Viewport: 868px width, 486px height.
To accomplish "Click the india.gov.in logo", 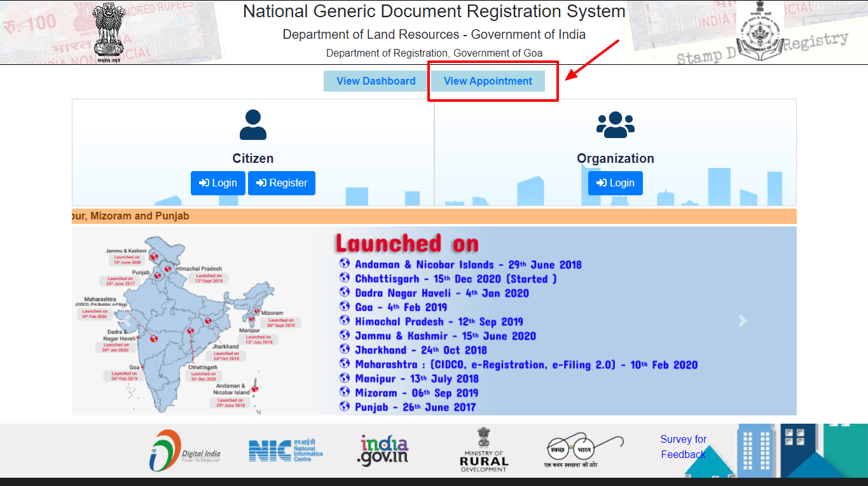I will click(x=384, y=450).
